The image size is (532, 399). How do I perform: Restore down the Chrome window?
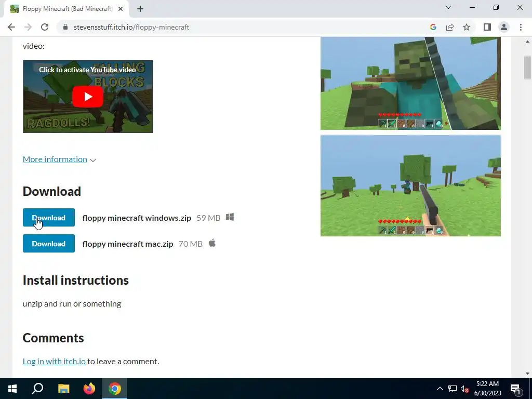[x=496, y=7]
